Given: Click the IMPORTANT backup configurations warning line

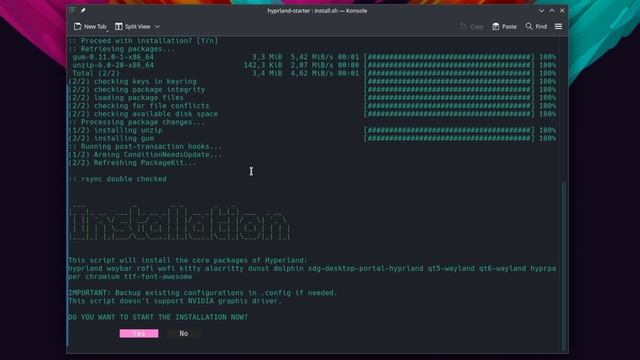Looking at the screenshot, I should tap(203, 293).
